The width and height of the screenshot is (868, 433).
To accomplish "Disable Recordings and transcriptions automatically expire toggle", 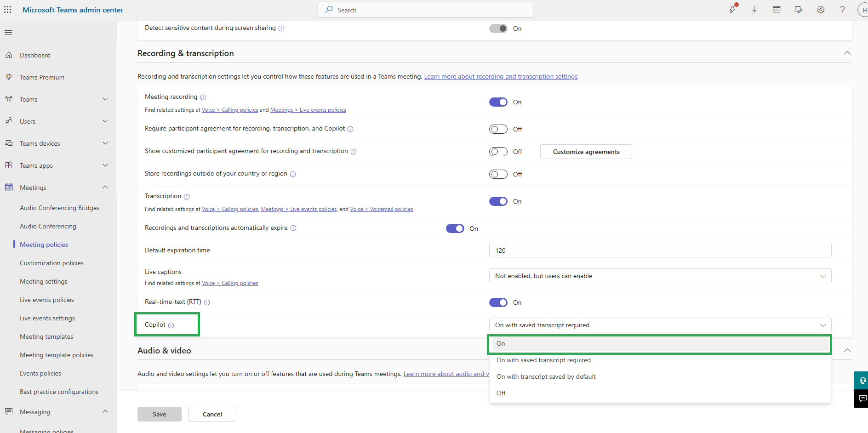I will pos(455,228).
